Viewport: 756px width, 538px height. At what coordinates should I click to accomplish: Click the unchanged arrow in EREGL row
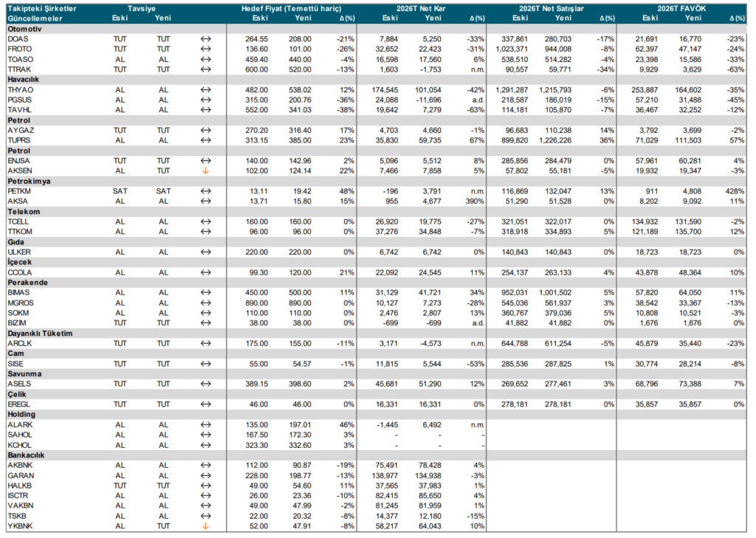click(x=206, y=405)
